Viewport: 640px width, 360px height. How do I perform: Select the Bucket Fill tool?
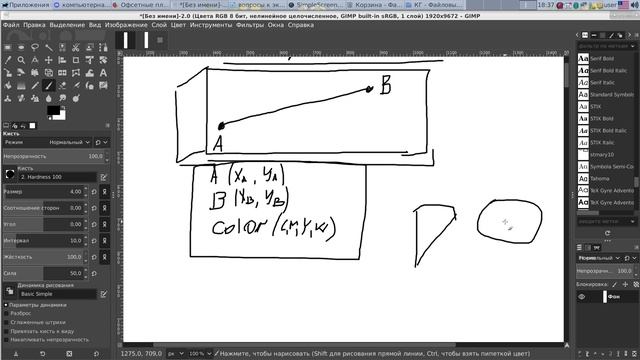click(8, 86)
